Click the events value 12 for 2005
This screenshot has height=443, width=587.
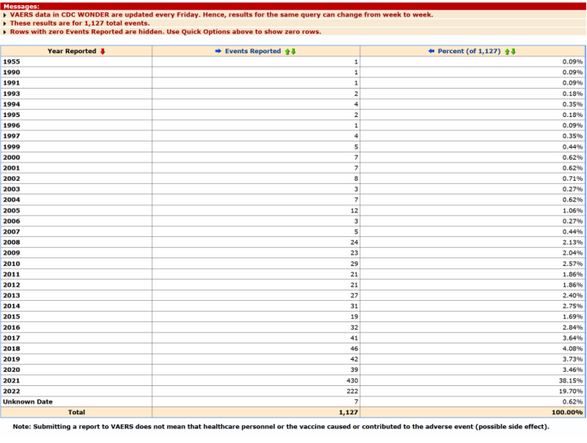[x=354, y=210]
